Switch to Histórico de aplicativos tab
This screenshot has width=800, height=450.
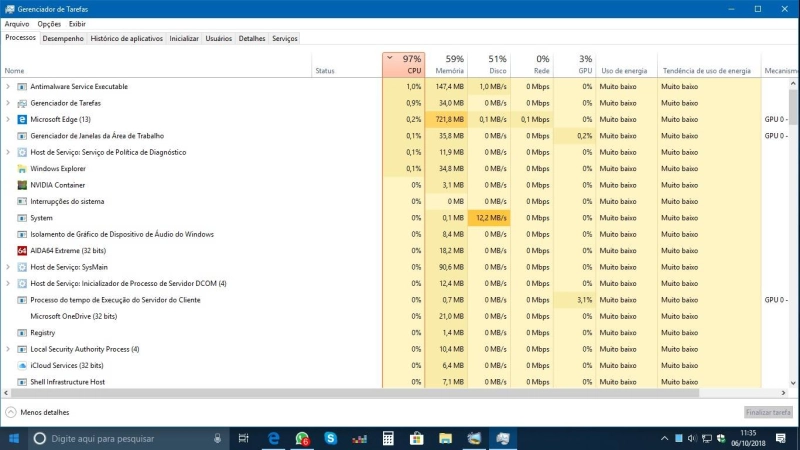(127, 38)
